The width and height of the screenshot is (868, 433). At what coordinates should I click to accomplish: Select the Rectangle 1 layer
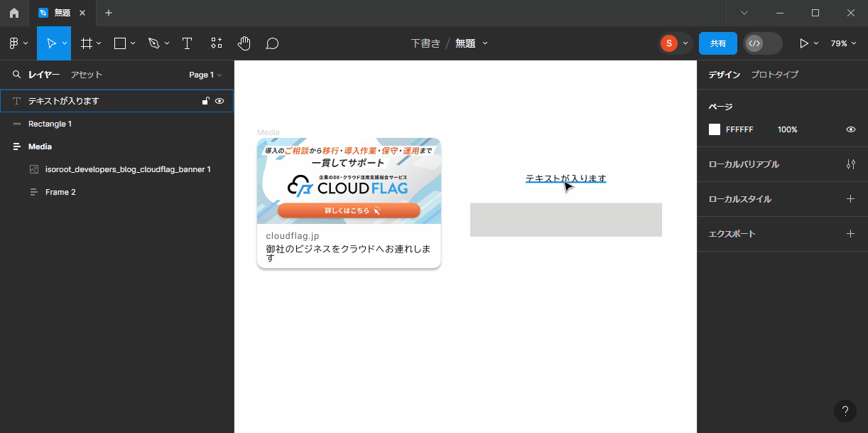pyautogui.click(x=116, y=124)
